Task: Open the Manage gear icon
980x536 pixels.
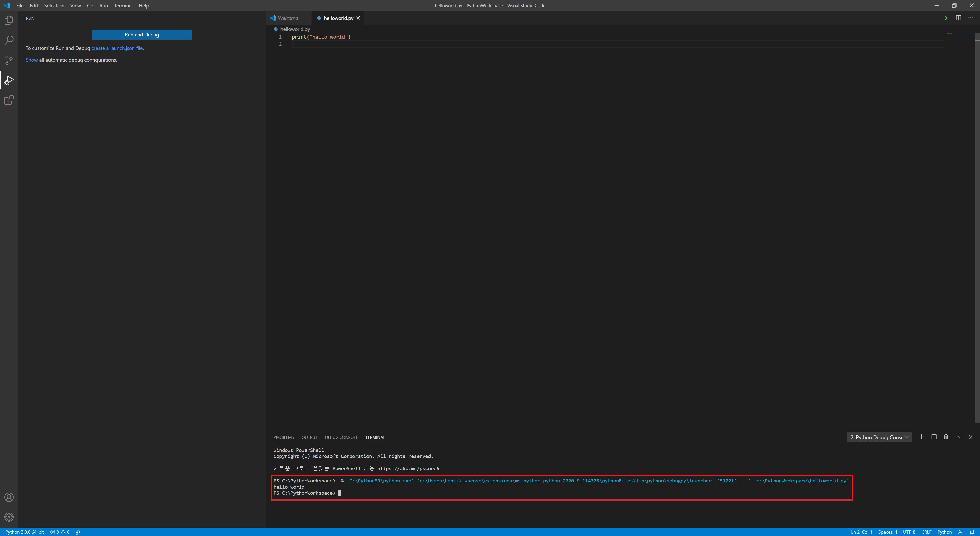Action: coord(9,517)
